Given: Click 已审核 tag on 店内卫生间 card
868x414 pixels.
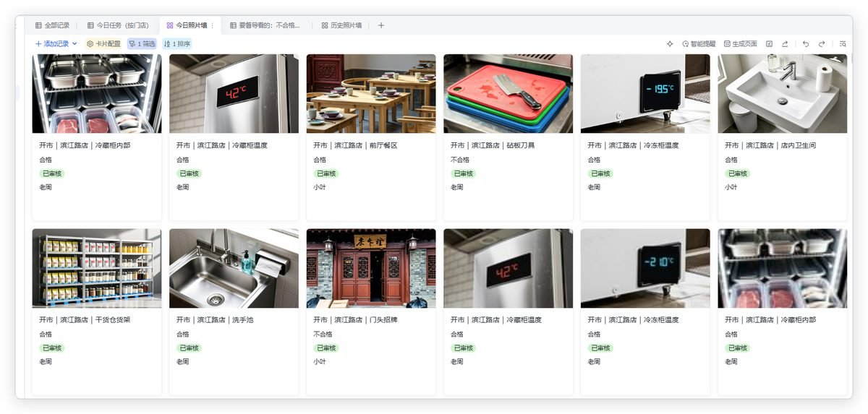Looking at the screenshot, I should click(x=738, y=173).
